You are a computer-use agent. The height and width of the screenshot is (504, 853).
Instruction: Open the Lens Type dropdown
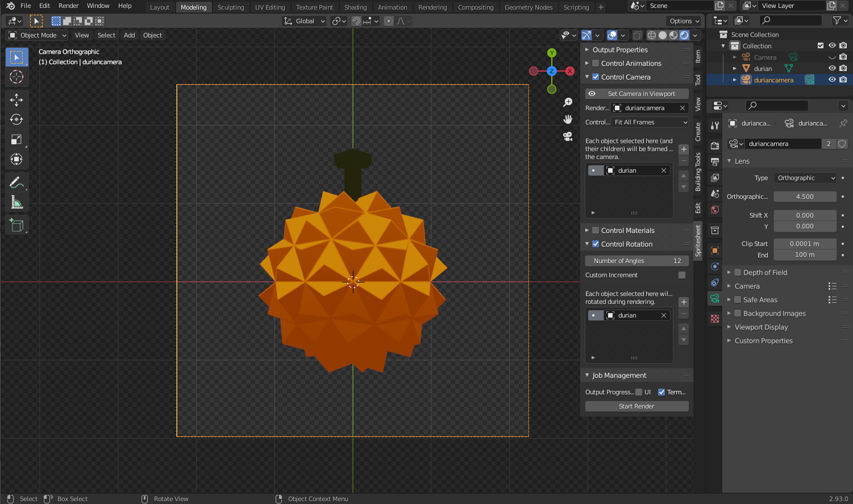click(805, 178)
